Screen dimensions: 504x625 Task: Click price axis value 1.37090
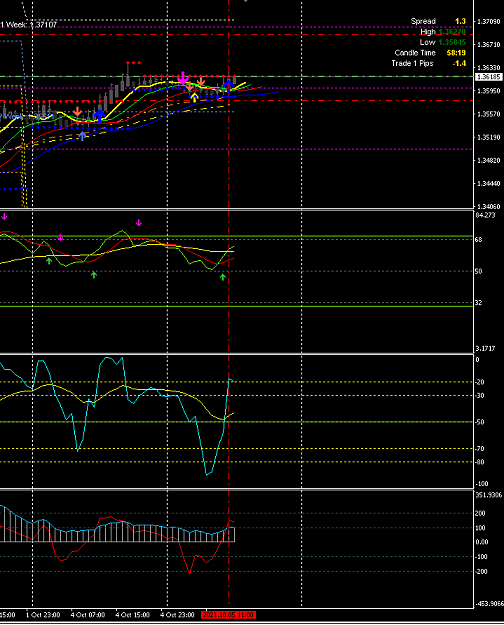[x=489, y=21]
